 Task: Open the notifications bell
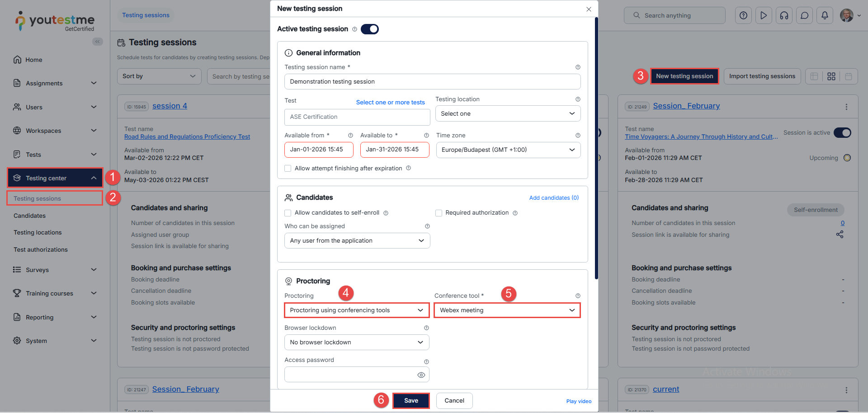(825, 15)
